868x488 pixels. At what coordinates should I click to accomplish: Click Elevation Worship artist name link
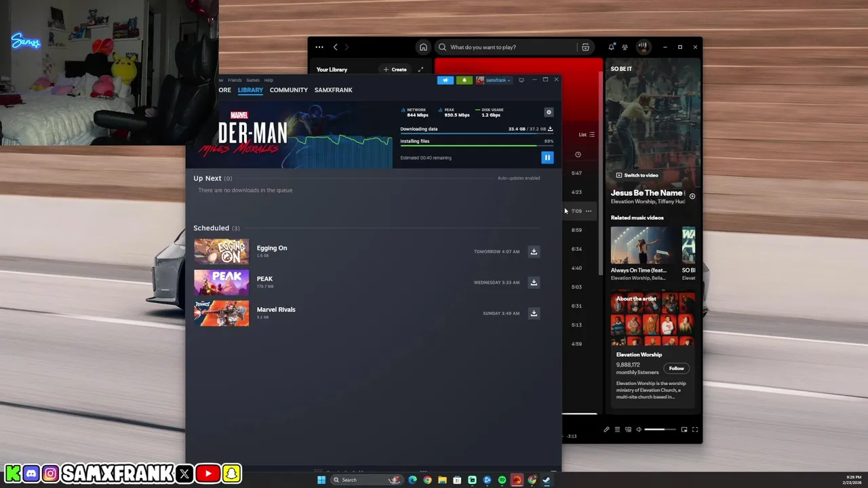click(x=639, y=354)
